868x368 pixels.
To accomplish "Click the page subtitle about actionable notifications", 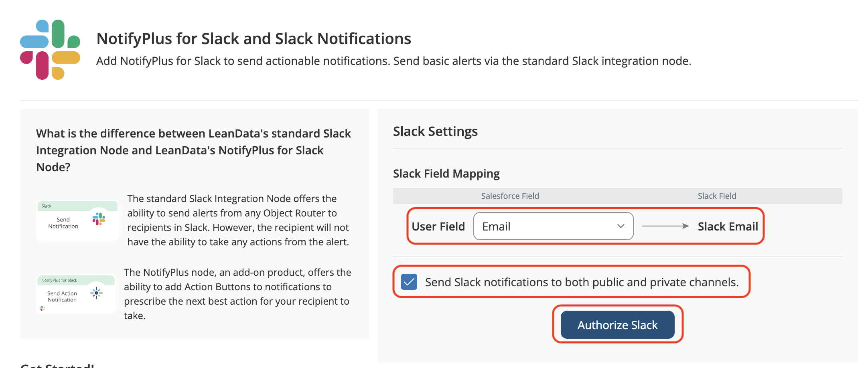I will coord(393,61).
